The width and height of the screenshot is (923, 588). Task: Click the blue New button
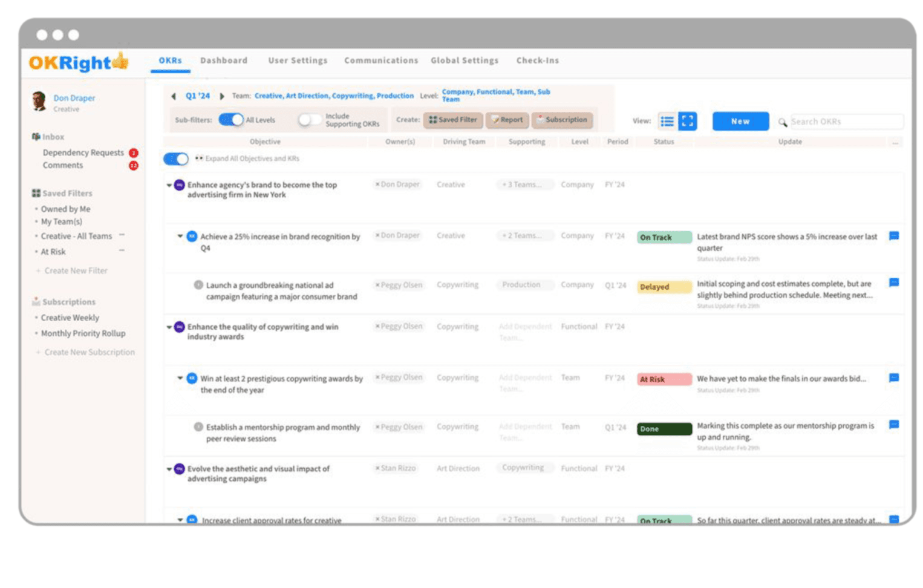pos(740,122)
